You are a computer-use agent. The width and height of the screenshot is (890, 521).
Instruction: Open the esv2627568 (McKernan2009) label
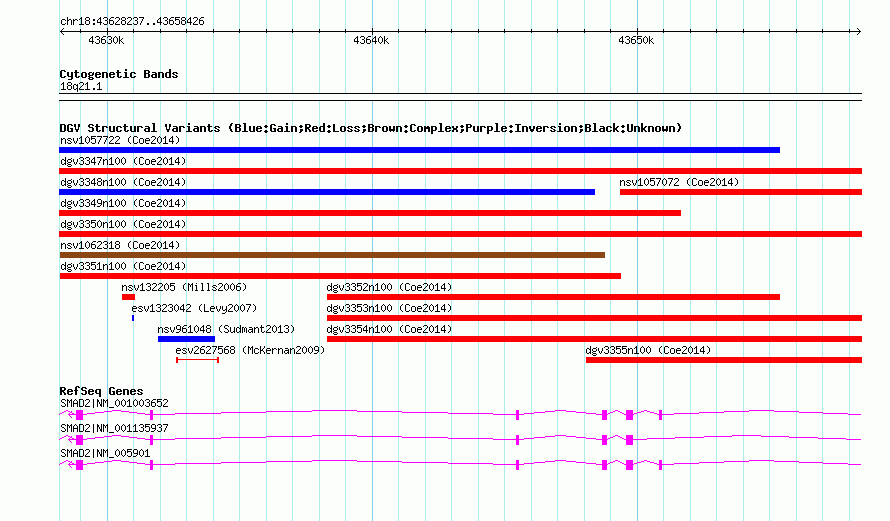coord(250,350)
